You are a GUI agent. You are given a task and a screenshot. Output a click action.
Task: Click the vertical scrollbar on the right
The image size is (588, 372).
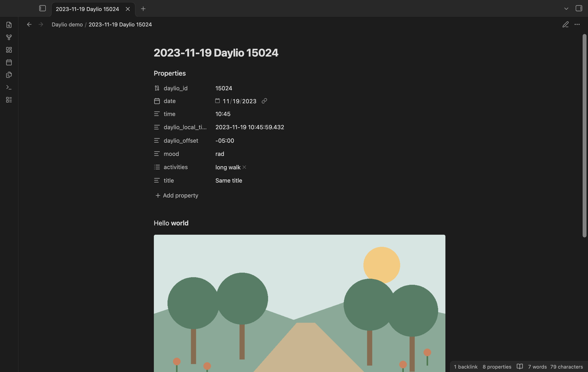point(584,135)
